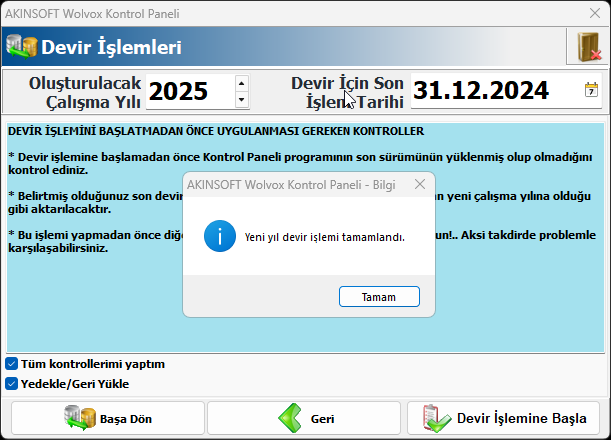
Task: Click the Bilgi dialog title bar text
Action: 291,185
